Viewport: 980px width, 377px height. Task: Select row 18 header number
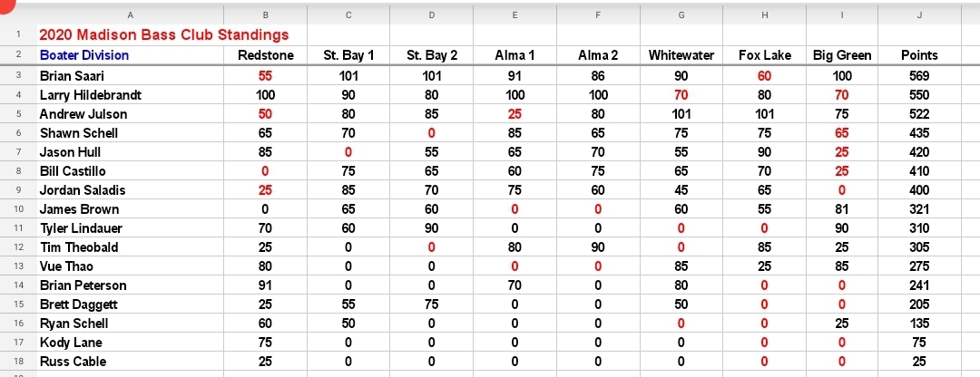(18, 362)
